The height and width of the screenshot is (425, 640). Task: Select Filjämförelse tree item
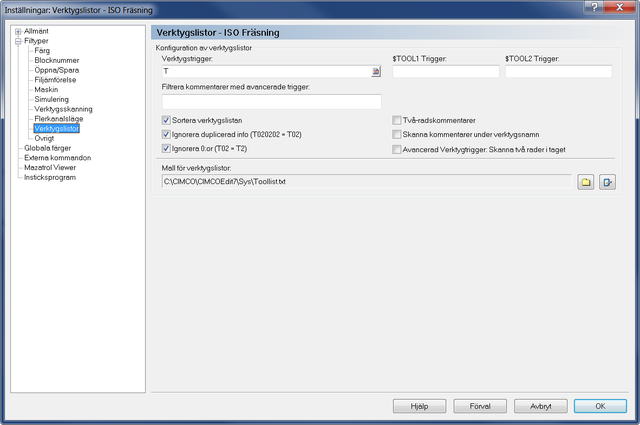55,80
